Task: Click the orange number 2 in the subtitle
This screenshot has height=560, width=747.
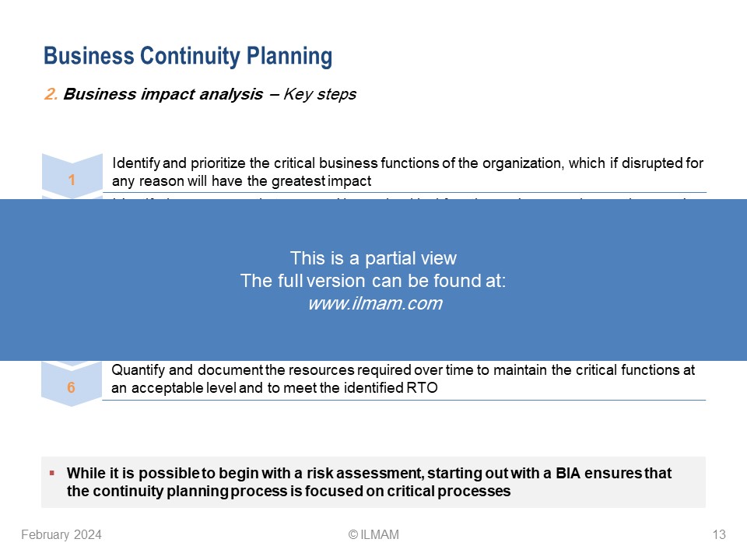Action: [51, 94]
